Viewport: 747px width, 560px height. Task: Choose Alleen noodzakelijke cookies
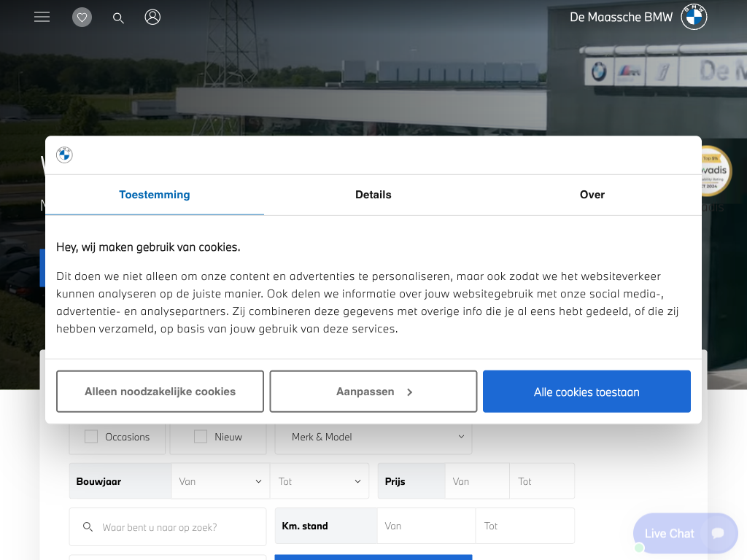pos(160,392)
